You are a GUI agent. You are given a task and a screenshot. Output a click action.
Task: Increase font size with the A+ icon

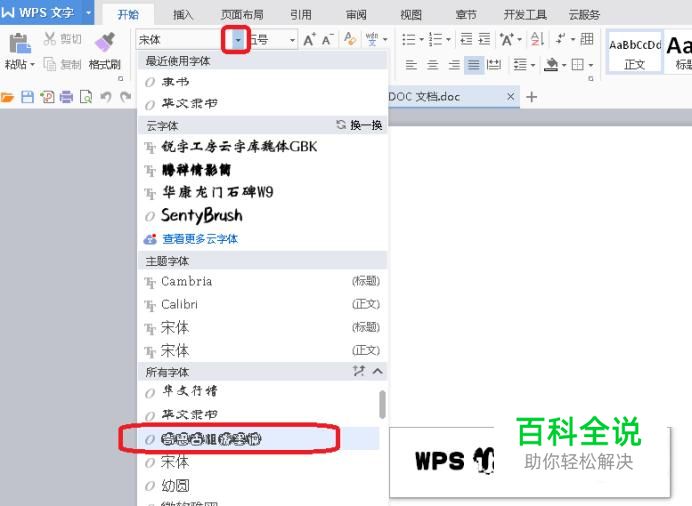point(310,39)
